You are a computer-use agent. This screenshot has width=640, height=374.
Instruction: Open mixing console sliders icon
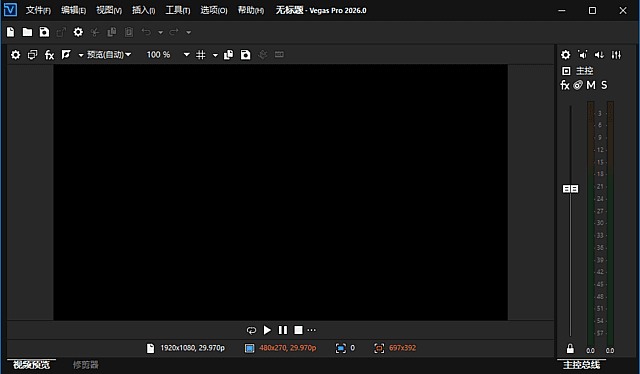pyautogui.click(x=616, y=55)
